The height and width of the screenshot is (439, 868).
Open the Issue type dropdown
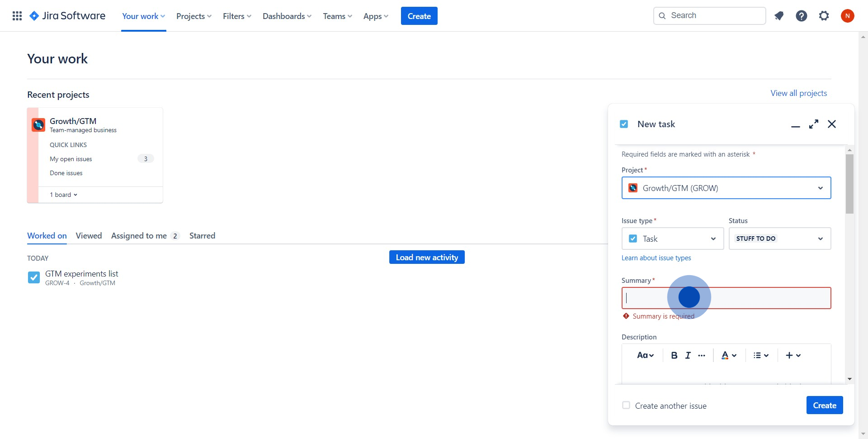click(672, 239)
